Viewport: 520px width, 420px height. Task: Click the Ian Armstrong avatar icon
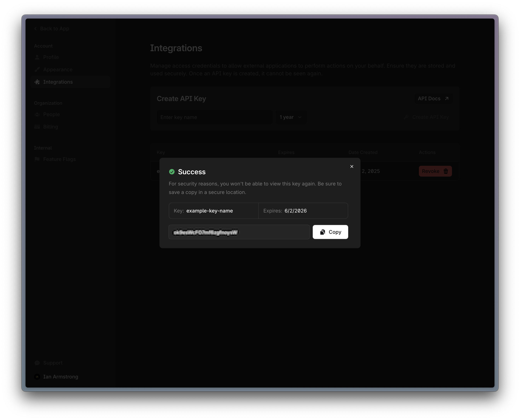[x=37, y=377]
